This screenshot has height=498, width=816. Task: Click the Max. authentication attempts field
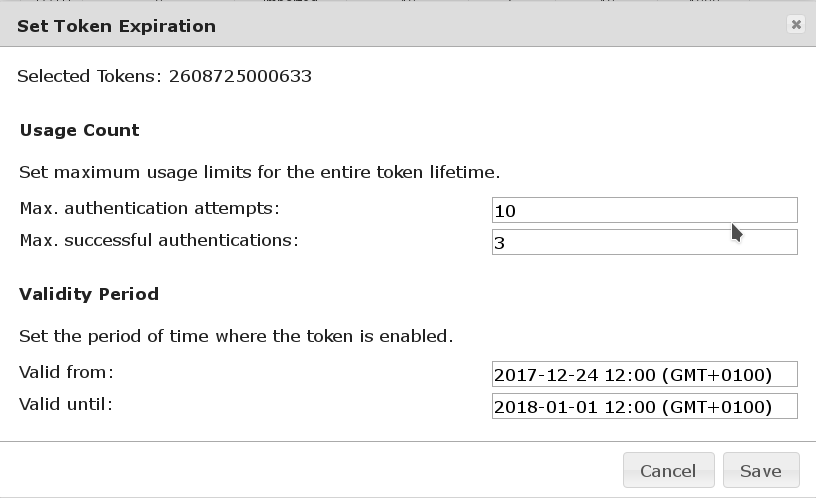[x=644, y=210]
